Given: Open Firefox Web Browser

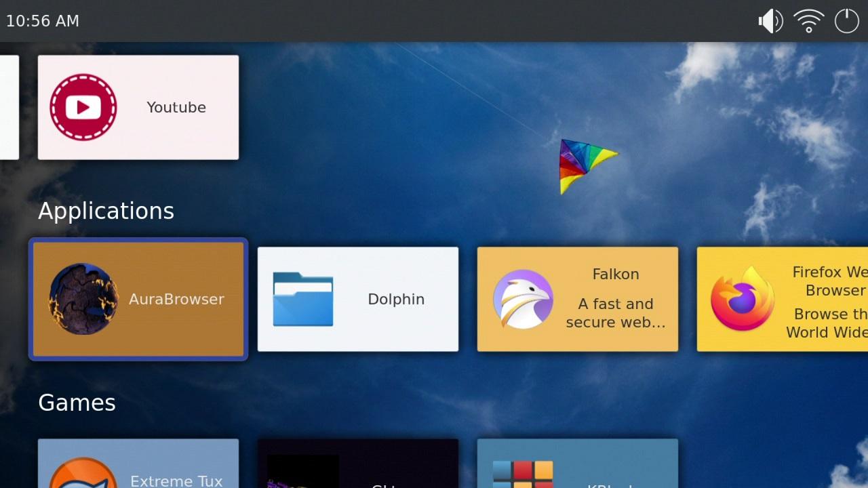Looking at the screenshot, I should 780,299.
